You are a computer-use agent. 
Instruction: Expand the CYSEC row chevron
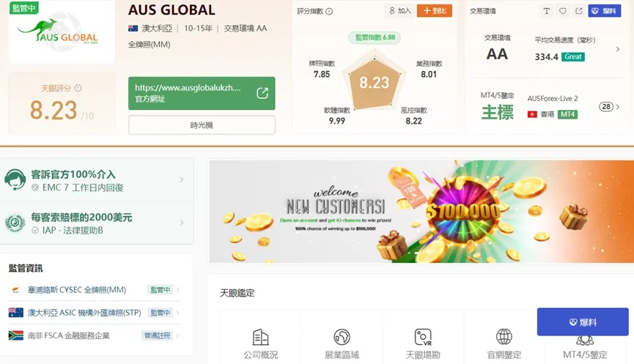(177, 290)
